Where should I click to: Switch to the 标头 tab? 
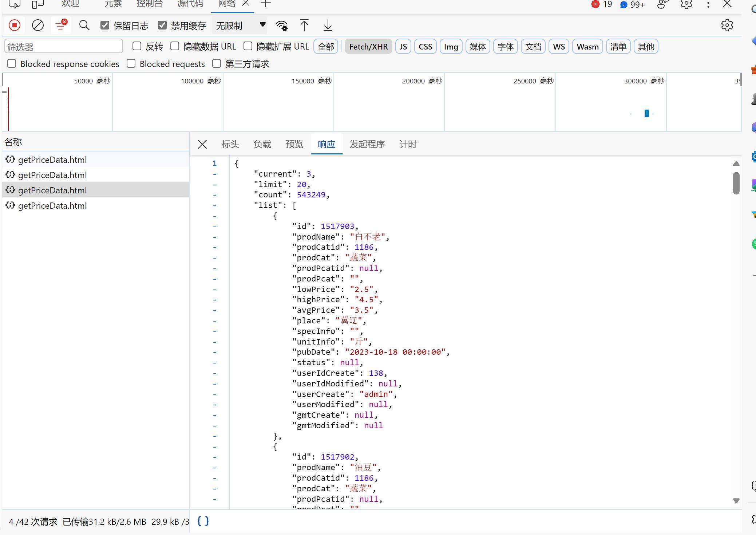click(230, 144)
